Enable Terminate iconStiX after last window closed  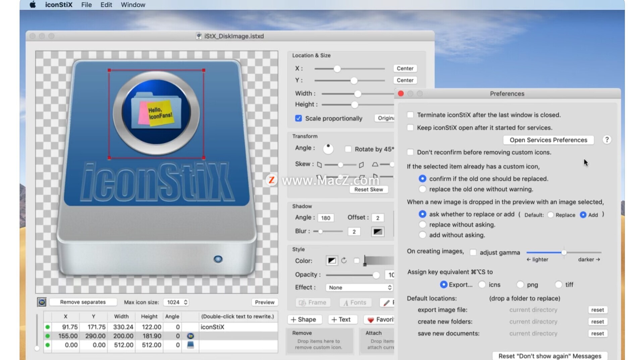(410, 115)
